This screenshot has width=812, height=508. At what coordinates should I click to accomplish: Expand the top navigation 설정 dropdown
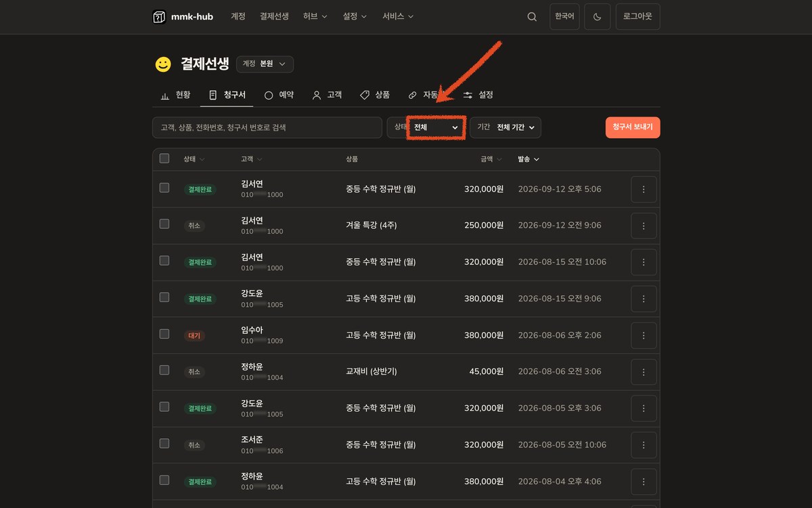(355, 16)
